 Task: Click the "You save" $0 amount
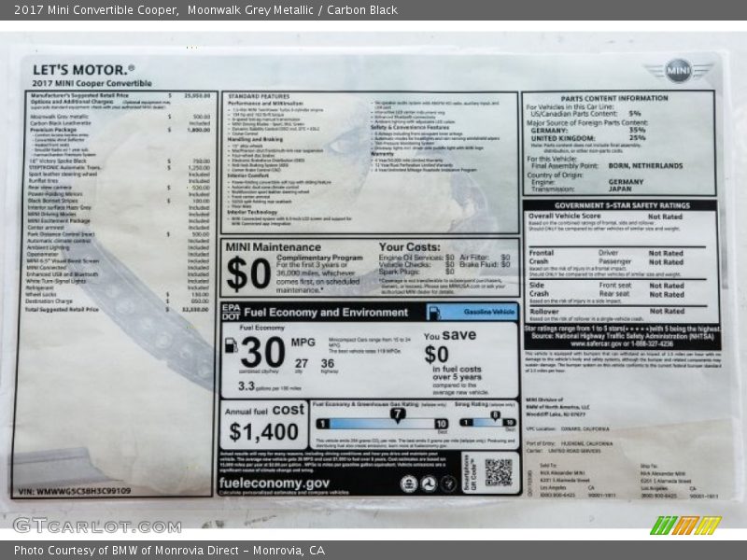coord(436,355)
